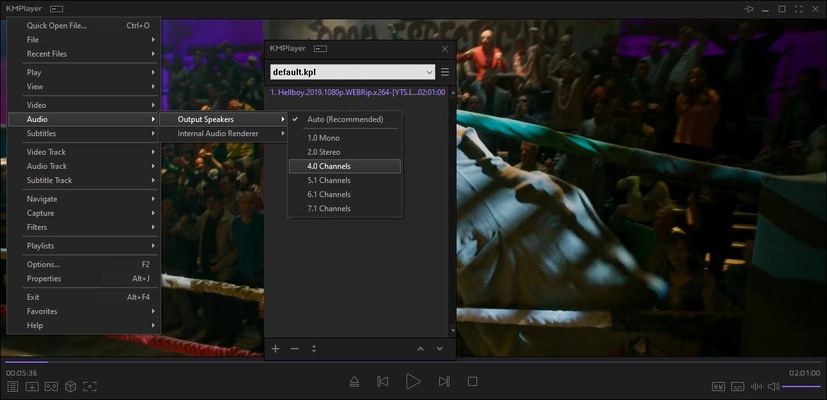
Task: Click compact mode icon in playlist window title
Action: coord(320,49)
